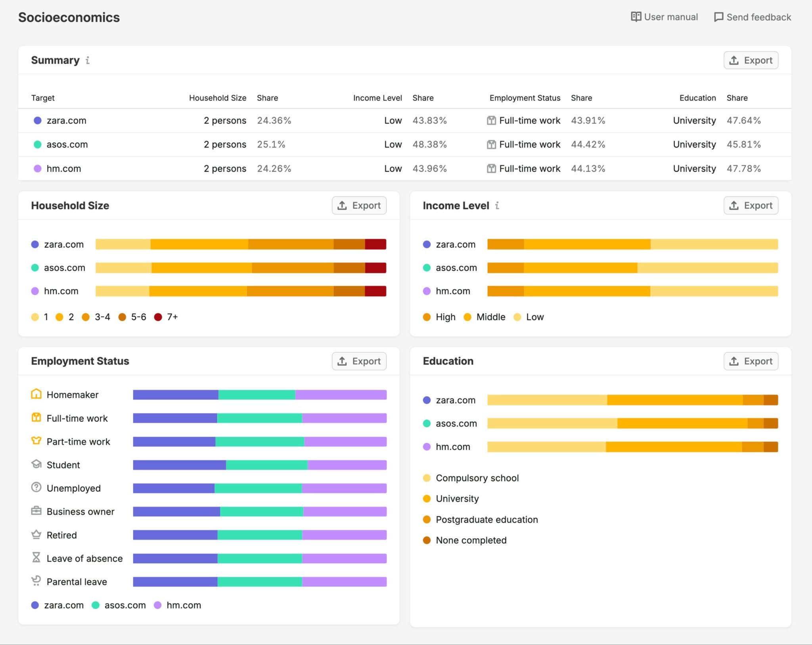The height and width of the screenshot is (645, 812).
Task: Click the Leave of absence hourglass icon
Action: pyautogui.click(x=36, y=557)
